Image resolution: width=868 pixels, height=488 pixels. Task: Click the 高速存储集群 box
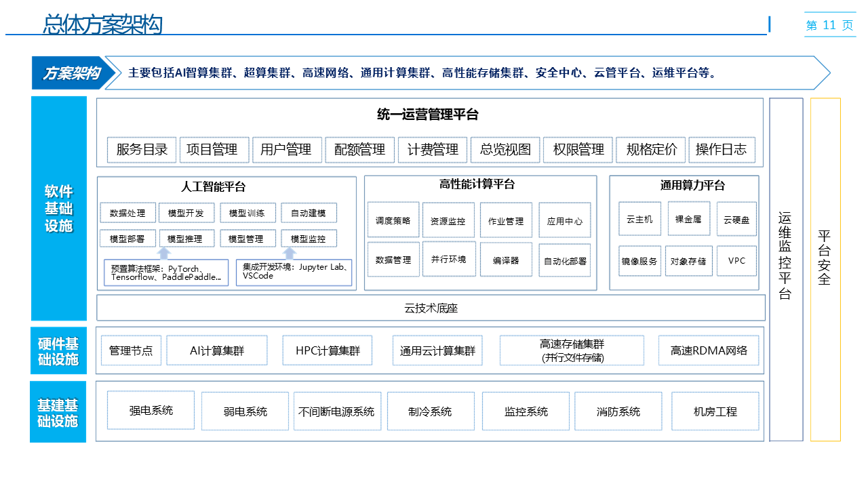pyautogui.click(x=572, y=350)
